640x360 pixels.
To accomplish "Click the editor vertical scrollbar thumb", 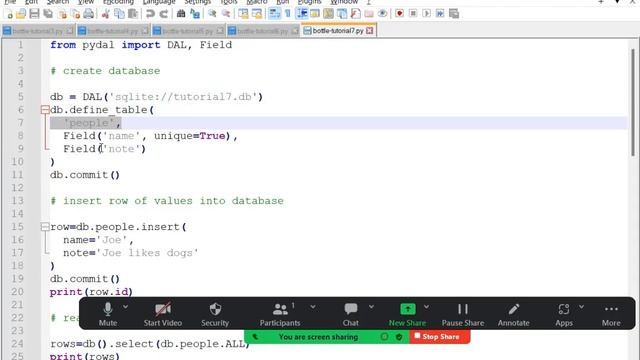I will pyautogui.click(x=633, y=102).
